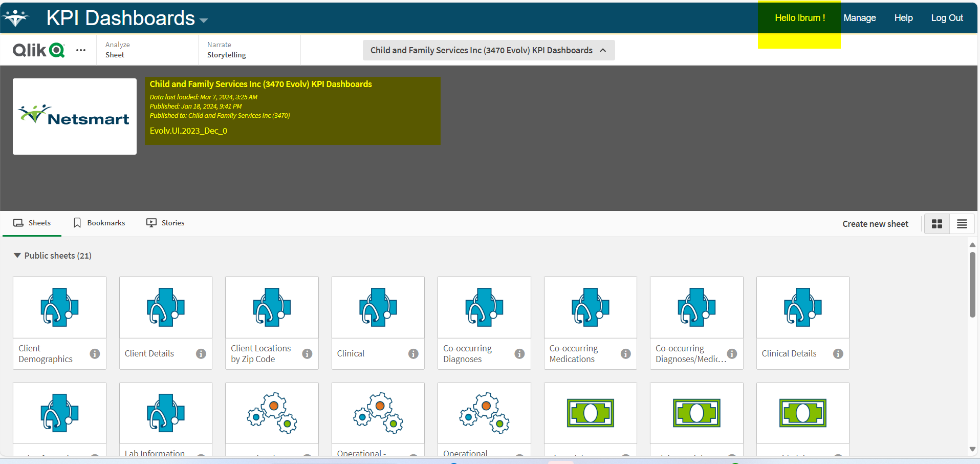The image size is (980, 464).
Task: Switch to grid view of sheets
Action: tap(937, 224)
